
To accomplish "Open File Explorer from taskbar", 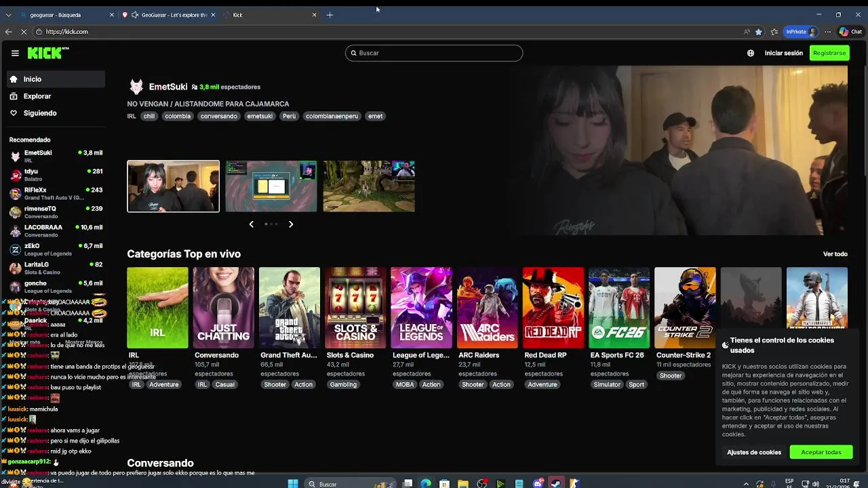I will [x=463, y=484].
